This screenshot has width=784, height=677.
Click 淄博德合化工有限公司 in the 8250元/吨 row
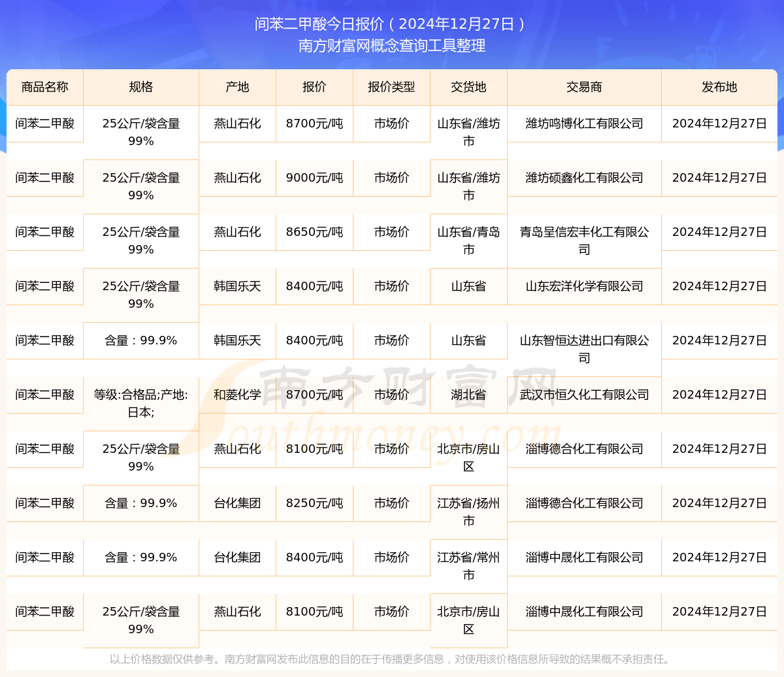[x=584, y=503]
